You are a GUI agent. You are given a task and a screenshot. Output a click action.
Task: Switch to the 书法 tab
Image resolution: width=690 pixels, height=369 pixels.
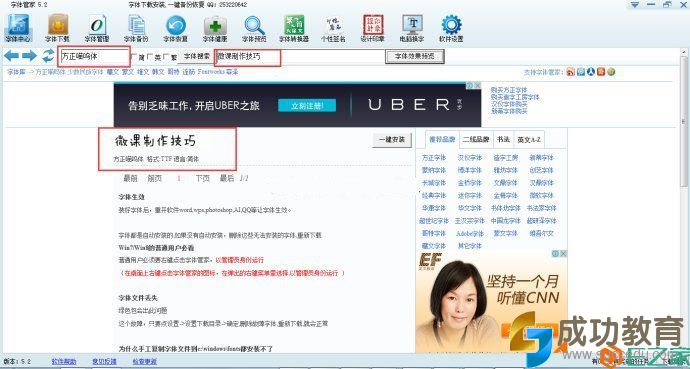pyautogui.click(x=503, y=139)
